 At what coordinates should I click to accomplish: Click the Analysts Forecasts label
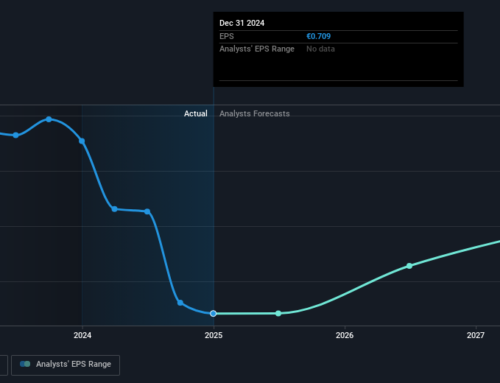[255, 114]
